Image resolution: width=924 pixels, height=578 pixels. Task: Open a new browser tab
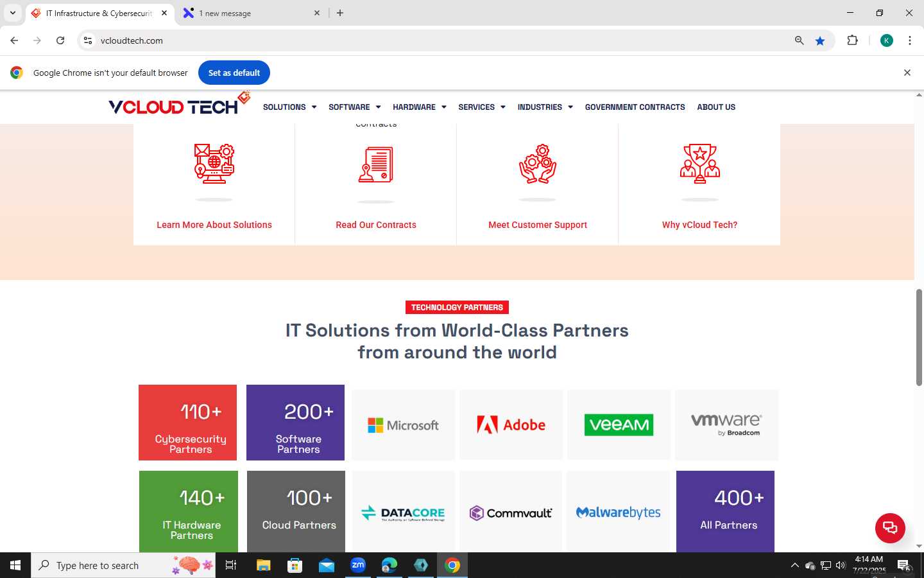pyautogui.click(x=340, y=13)
